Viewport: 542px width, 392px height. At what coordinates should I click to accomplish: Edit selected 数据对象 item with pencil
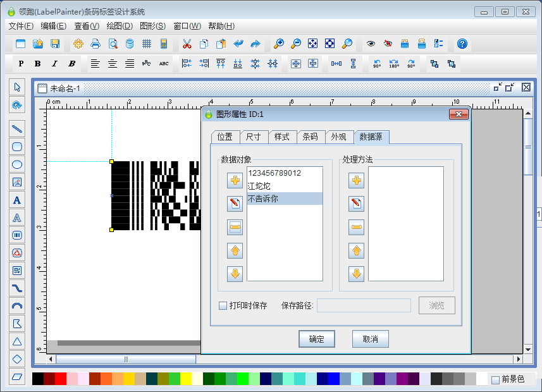tap(235, 204)
